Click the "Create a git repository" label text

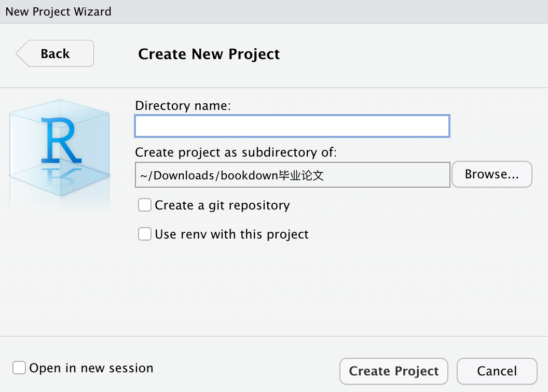(x=222, y=205)
